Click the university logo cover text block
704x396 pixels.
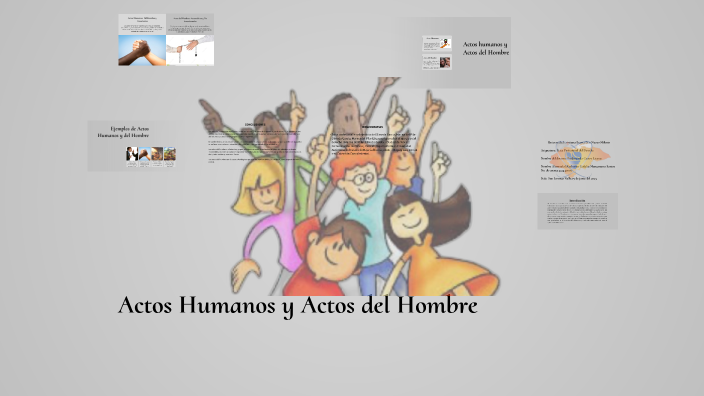pyautogui.click(x=578, y=160)
